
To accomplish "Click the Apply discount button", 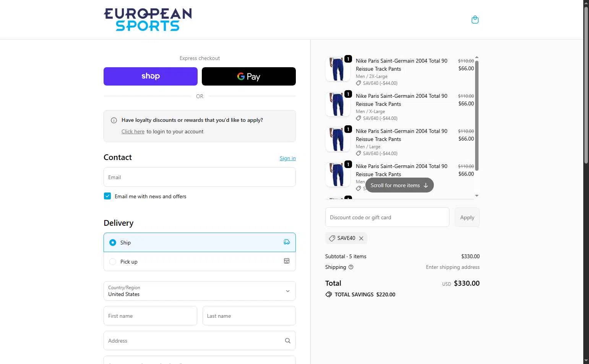I will pyautogui.click(x=467, y=217).
